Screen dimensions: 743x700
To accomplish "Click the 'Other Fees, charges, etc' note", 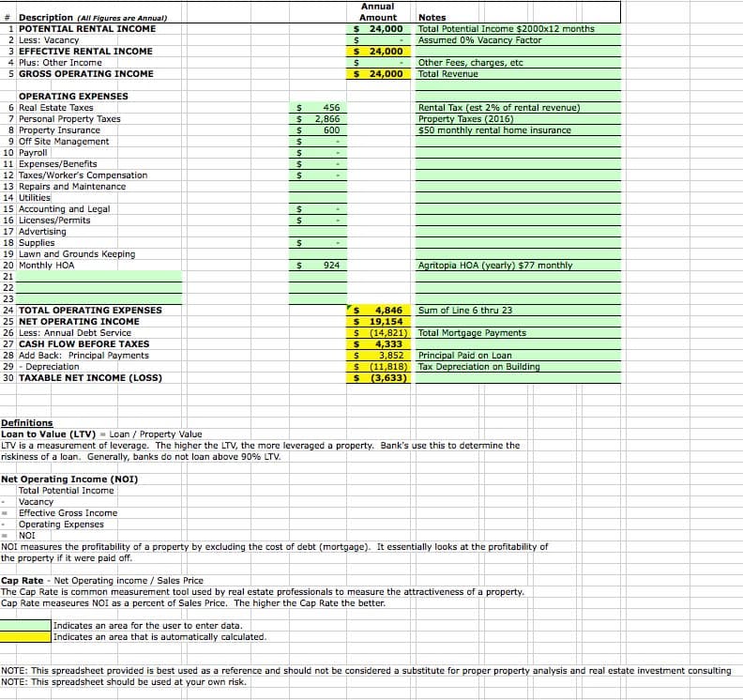I will click(x=470, y=63).
